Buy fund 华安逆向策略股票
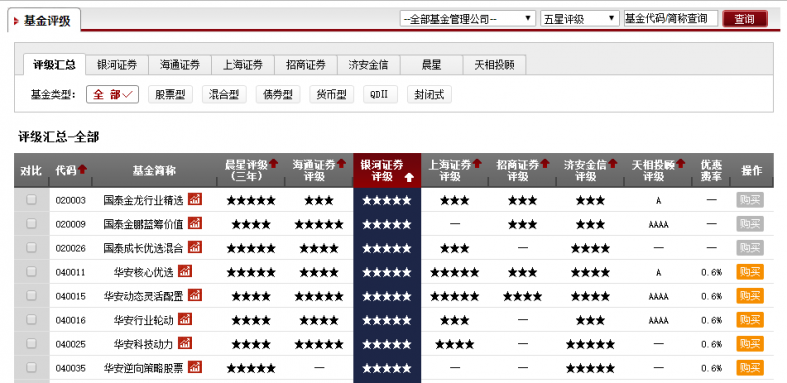The image size is (787, 383). 750,368
